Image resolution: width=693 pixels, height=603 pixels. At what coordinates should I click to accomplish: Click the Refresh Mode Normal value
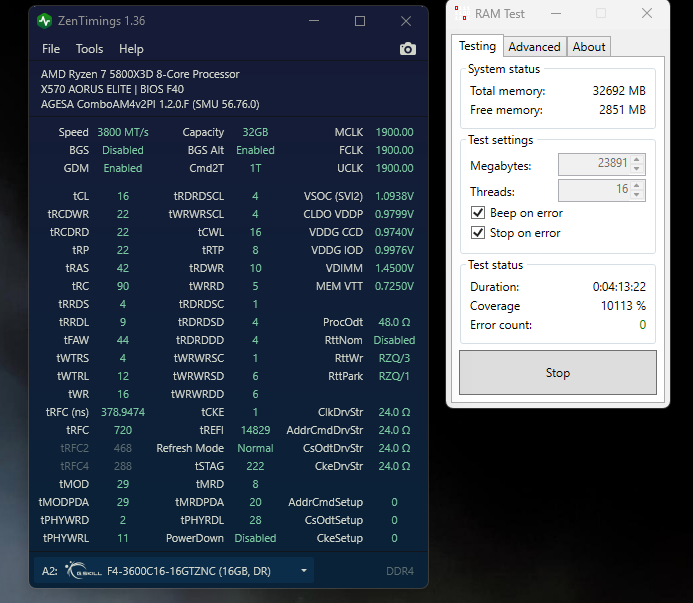pos(255,448)
